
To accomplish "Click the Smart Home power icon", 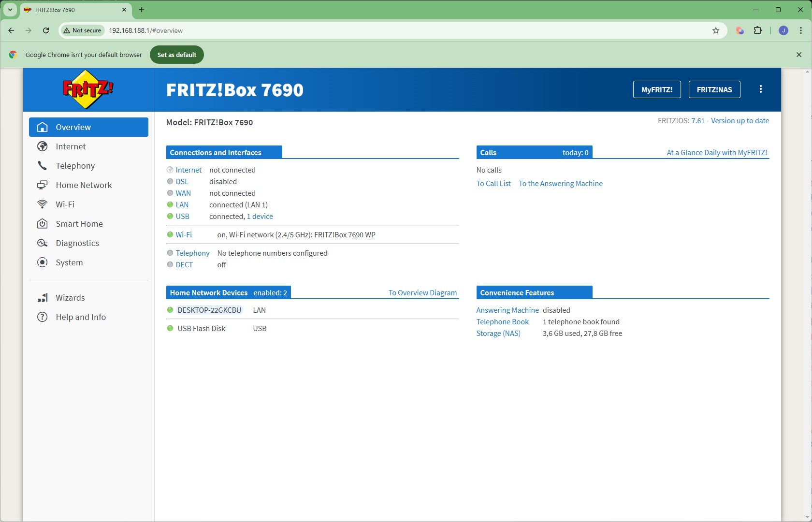I will [43, 224].
